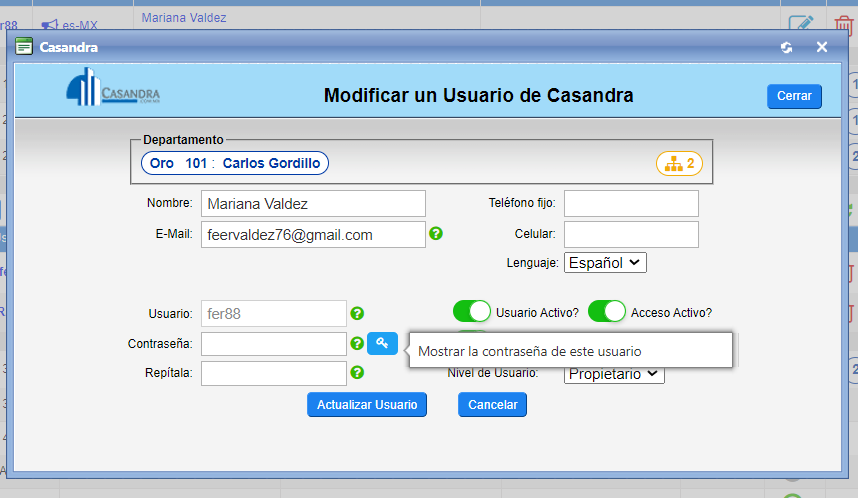Click the help icon beside Usuario field
The width and height of the screenshot is (858, 498).
(x=357, y=313)
